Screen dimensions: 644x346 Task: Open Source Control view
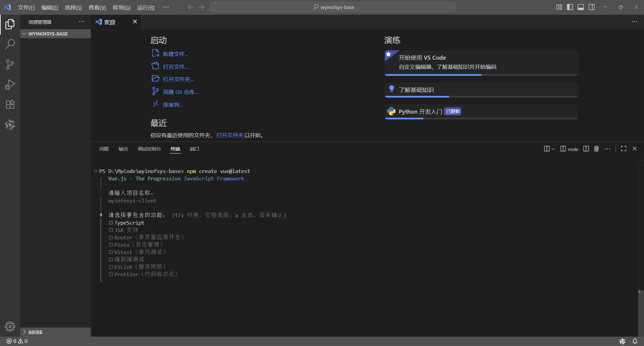point(10,64)
